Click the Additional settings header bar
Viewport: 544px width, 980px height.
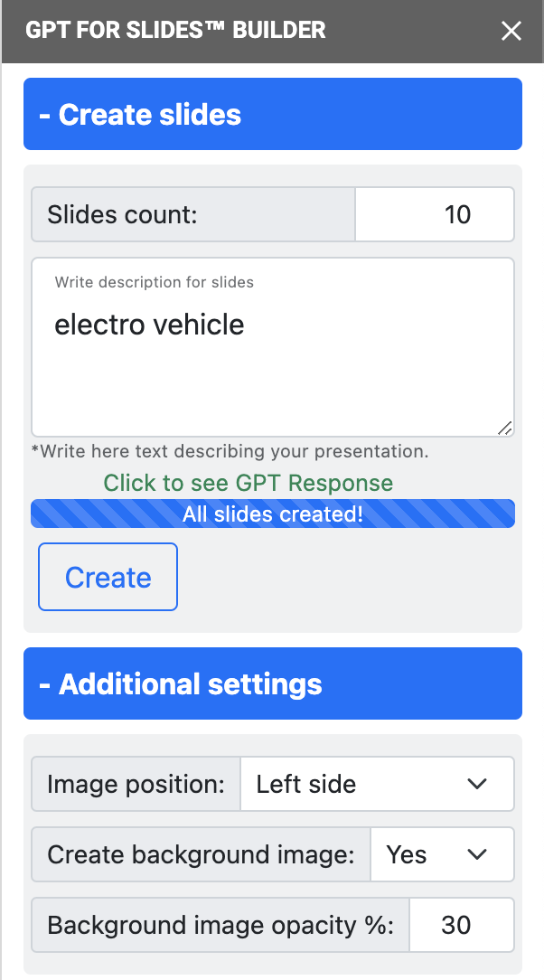point(273,683)
